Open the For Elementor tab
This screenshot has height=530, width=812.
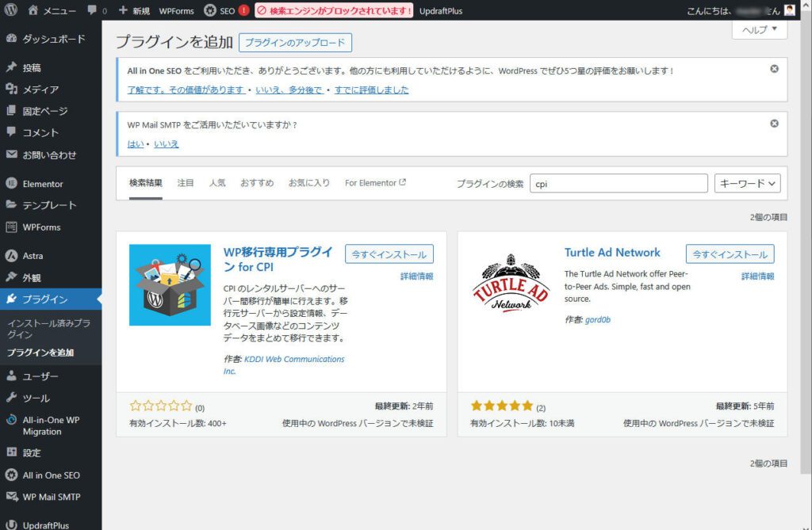[375, 183]
